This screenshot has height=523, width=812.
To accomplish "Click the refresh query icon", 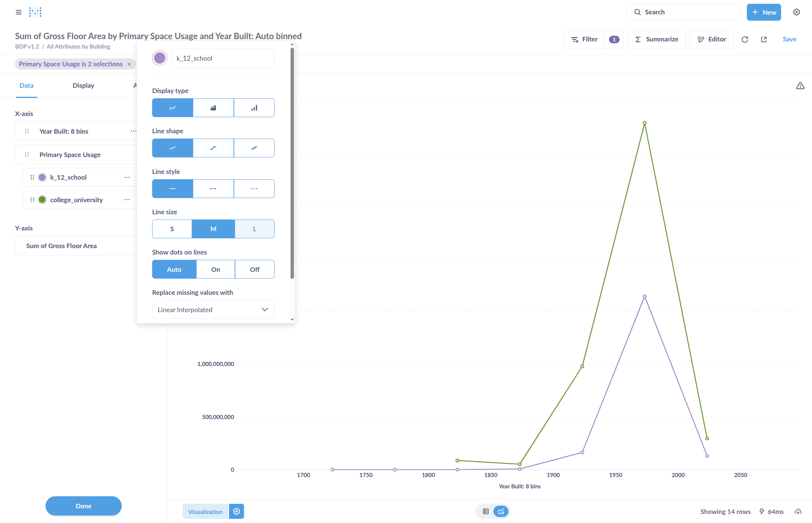I will point(745,40).
